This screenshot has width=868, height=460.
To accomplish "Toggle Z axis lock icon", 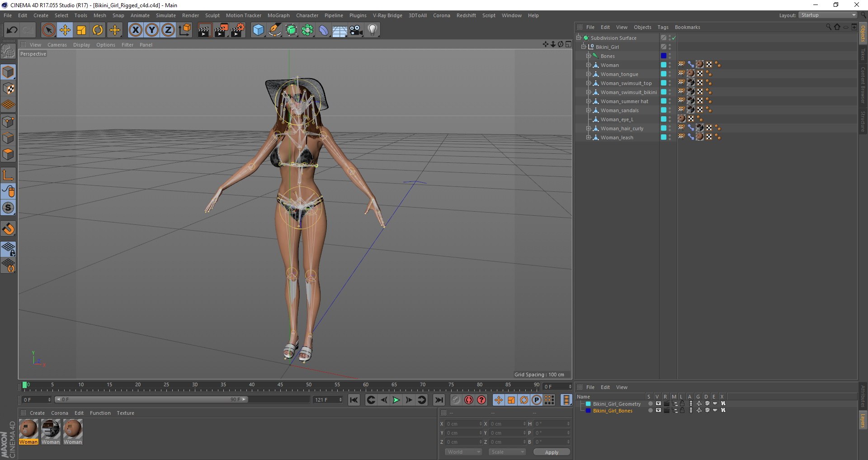I will coord(168,30).
